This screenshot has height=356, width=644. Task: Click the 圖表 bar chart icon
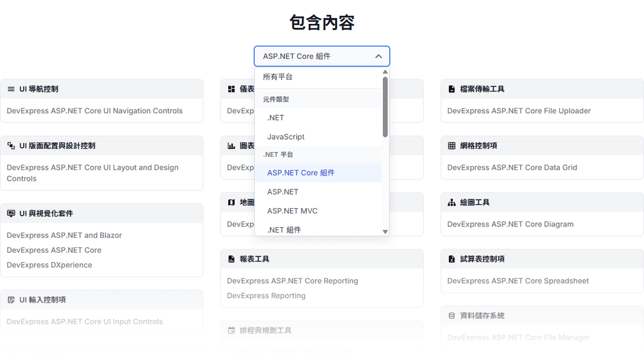click(231, 146)
